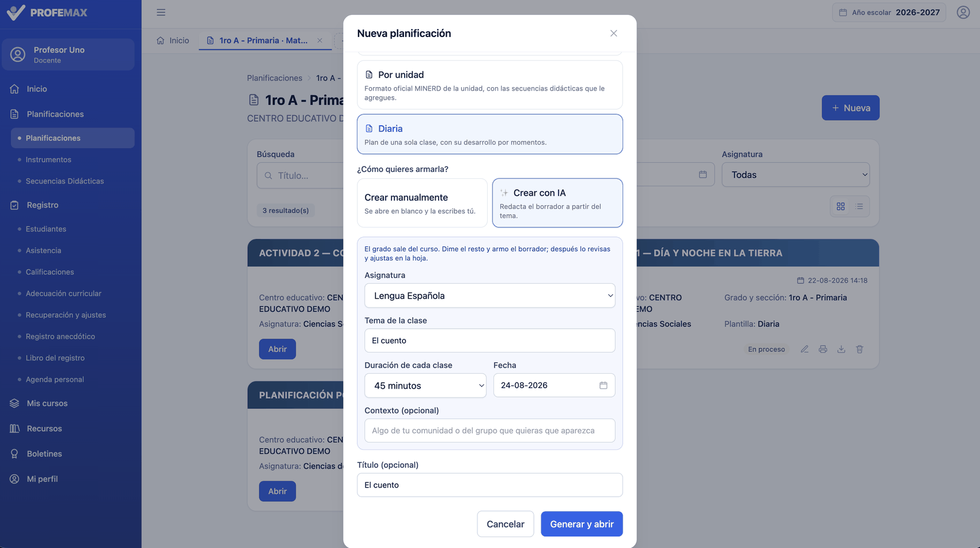This screenshot has width=980, height=548.
Task: Click the trash delete icon on card
Action: coord(860,349)
